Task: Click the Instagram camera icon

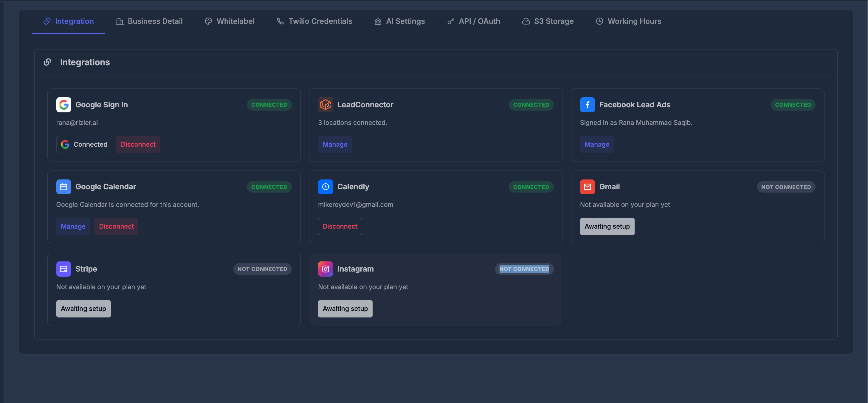Action: tap(325, 269)
